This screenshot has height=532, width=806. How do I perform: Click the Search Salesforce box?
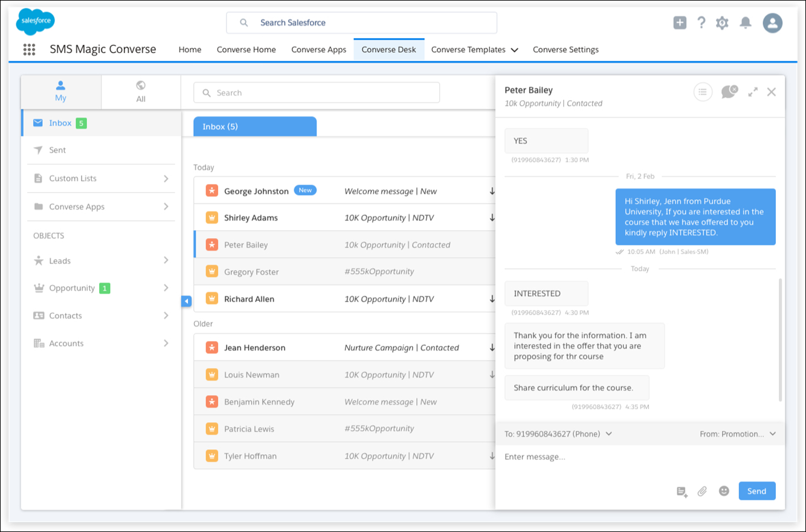pyautogui.click(x=361, y=23)
